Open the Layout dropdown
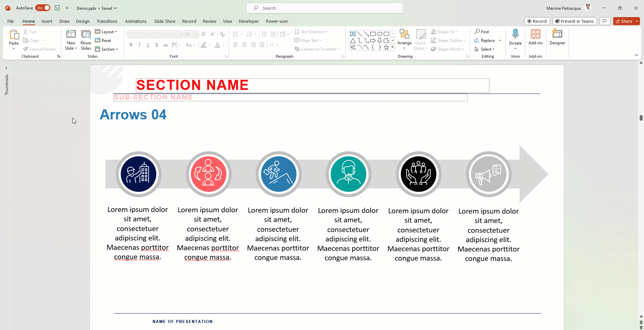Image resolution: width=644 pixels, height=330 pixels. click(x=106, y=32)
